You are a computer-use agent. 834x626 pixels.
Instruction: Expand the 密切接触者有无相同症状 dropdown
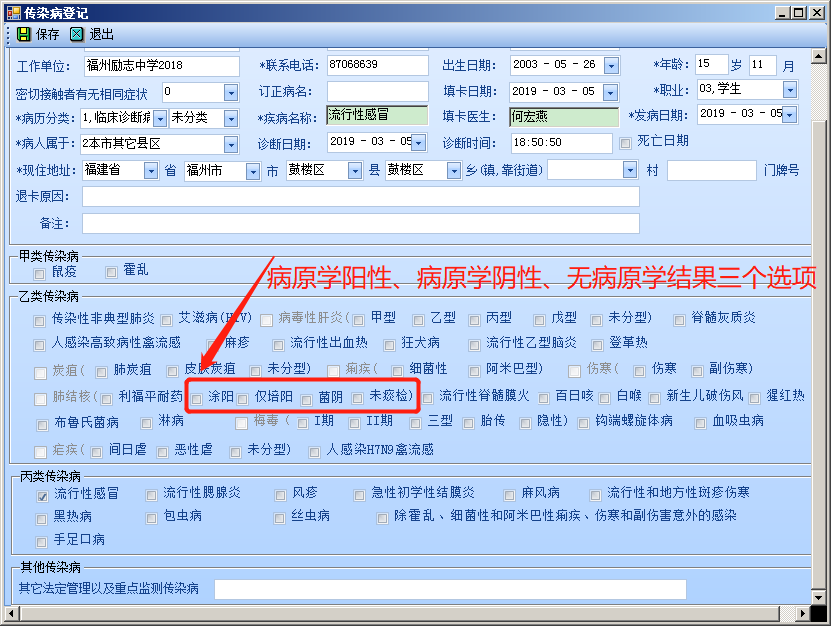230,93
